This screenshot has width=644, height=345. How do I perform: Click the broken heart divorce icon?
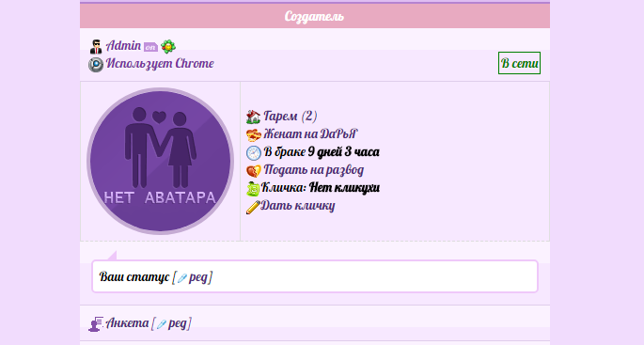[254, 171]
